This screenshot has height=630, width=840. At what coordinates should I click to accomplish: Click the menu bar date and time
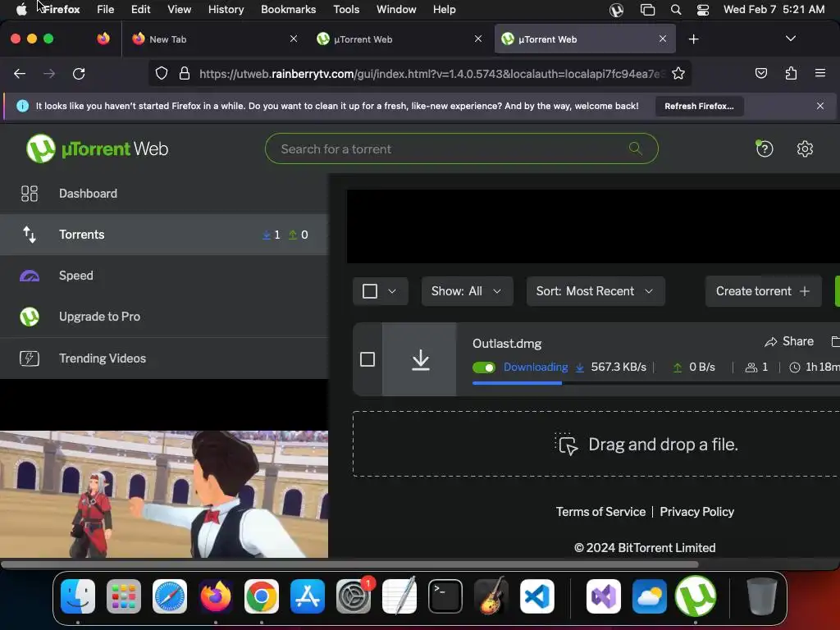click(x=774, y=10)
